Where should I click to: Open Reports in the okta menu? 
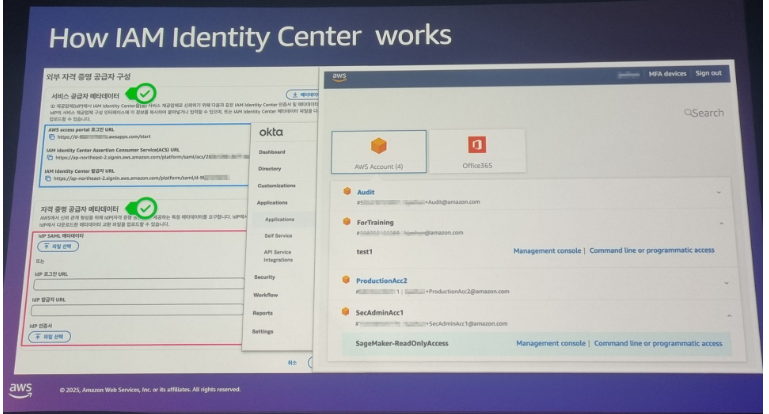click(x=262, y=313)
